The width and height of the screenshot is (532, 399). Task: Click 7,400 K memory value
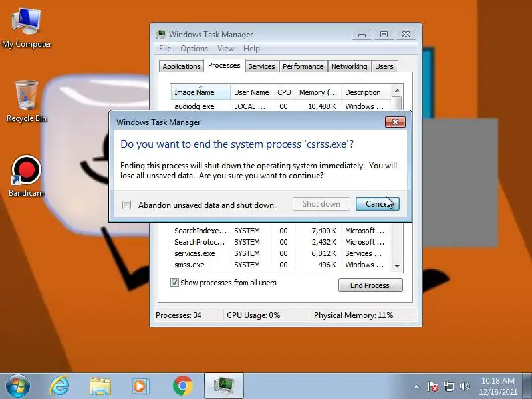tap(324, 231)
